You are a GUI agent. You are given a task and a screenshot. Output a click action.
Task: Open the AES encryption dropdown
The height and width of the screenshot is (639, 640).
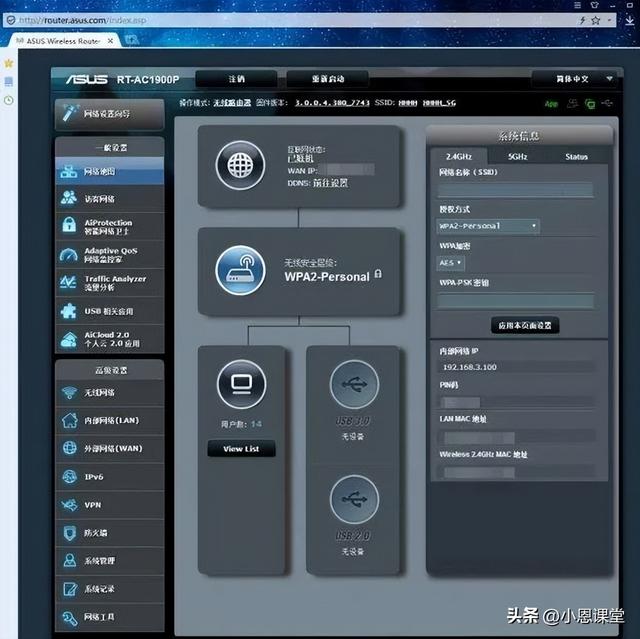pyautogui.click(x=450, y=263)
